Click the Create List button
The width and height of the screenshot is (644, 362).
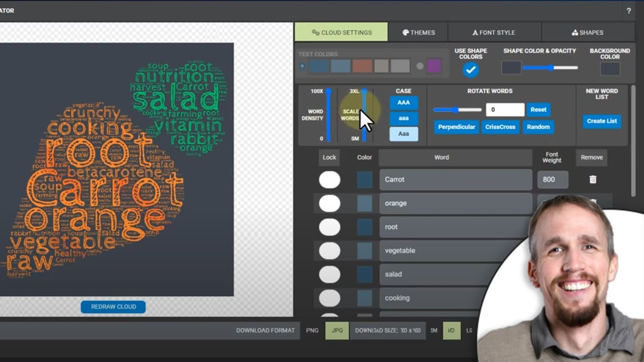click(602, 121)
